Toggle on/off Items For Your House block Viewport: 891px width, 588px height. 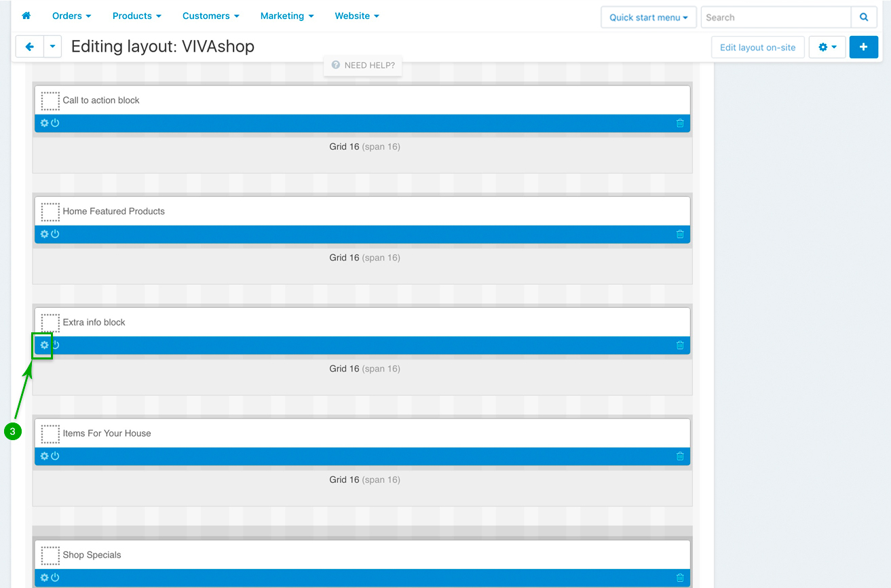[56, 456]
